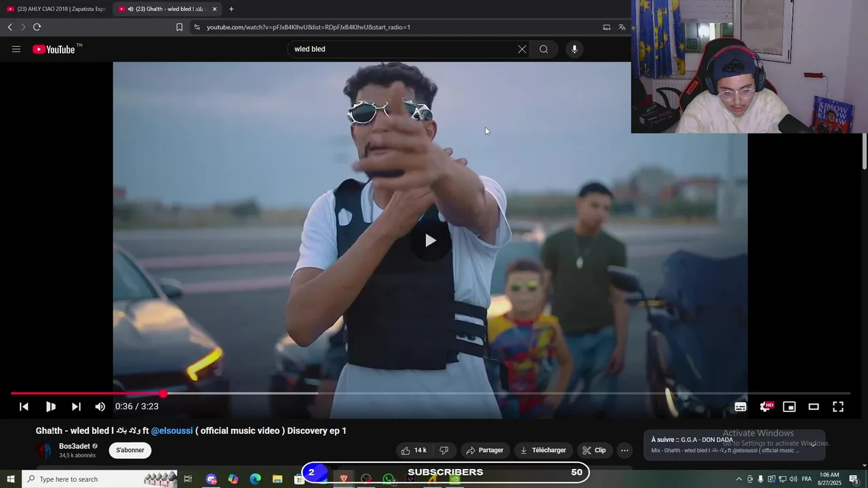Image resolution: width=868 pixels, height=488 pixels.
Task: Open site settings icon beside the URL
Action: (197, 27)
